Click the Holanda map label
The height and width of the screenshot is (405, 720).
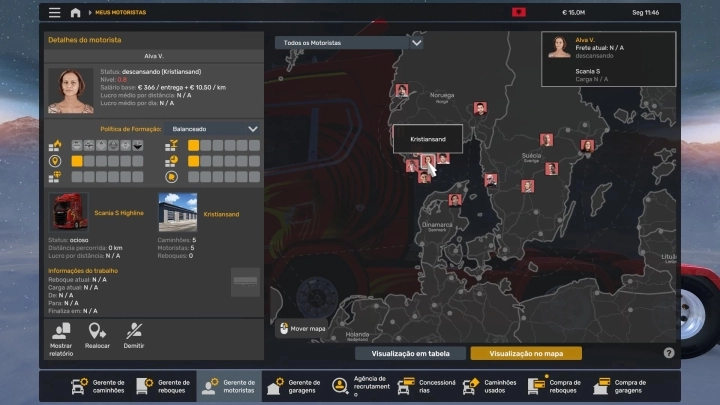[x=357, y=334]
